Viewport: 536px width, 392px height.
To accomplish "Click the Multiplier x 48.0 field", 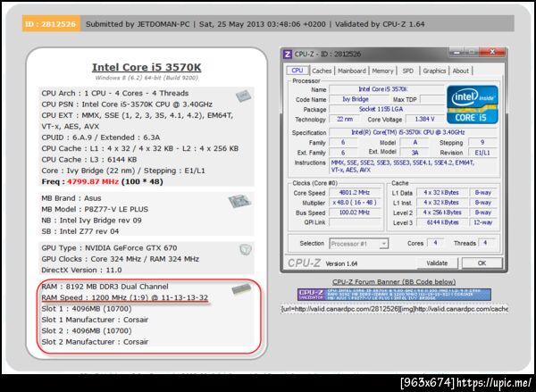I will coord(355,203).
